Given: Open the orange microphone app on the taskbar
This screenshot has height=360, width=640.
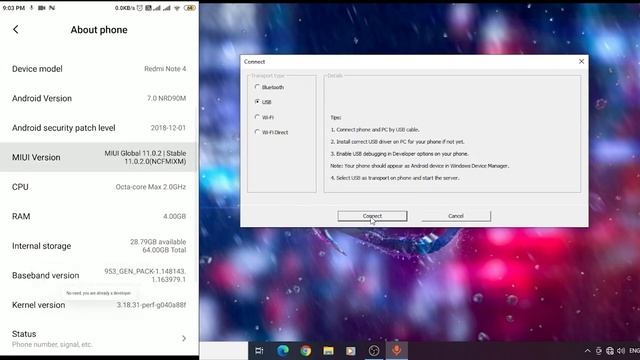Looking at the screenshot, I should 396,350.
